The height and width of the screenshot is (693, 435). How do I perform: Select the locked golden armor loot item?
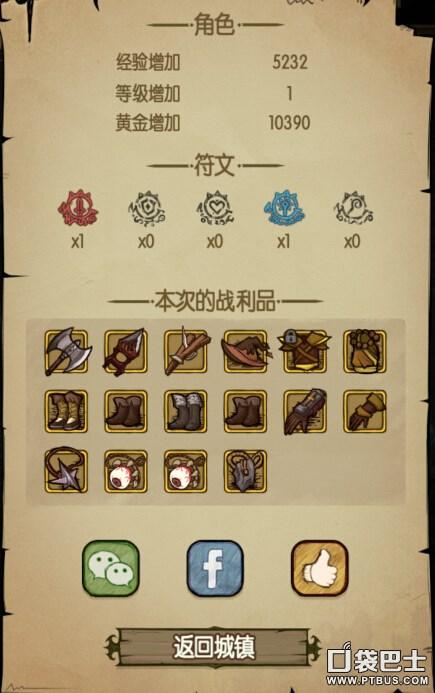click(x=305, y=352)
